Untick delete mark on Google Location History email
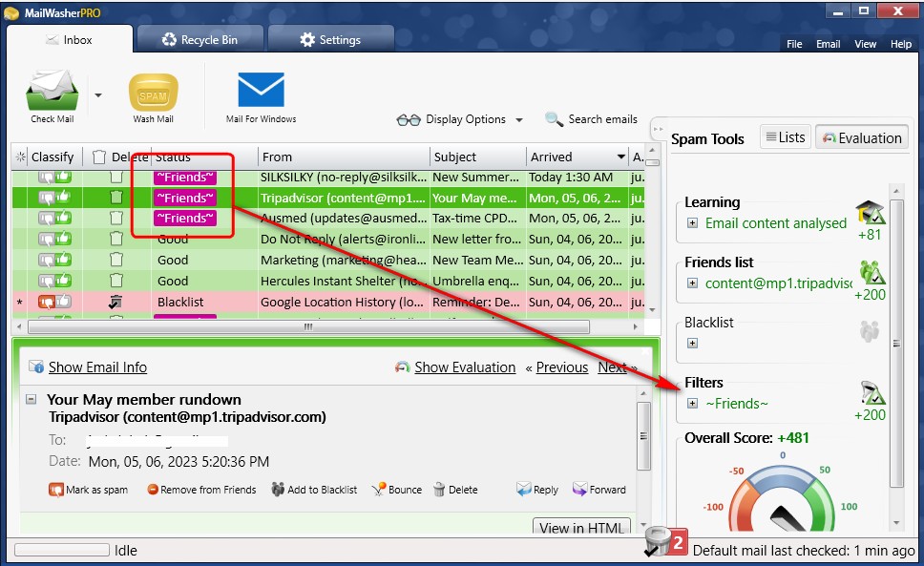Screen dimensions: 924x566 click(116, 303)
